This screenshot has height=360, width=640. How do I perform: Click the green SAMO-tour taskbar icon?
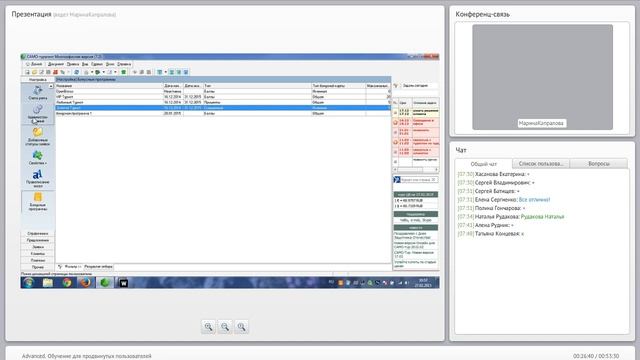coord(105,282)
